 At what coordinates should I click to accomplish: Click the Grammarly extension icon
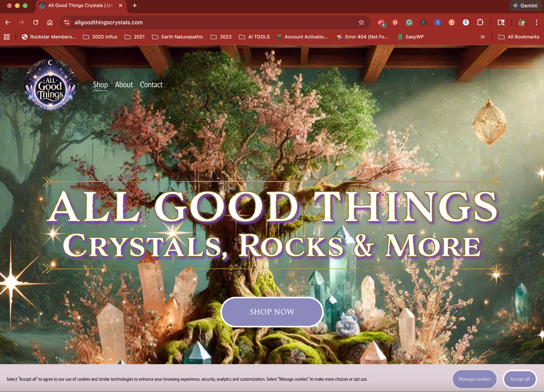[409, 23]
